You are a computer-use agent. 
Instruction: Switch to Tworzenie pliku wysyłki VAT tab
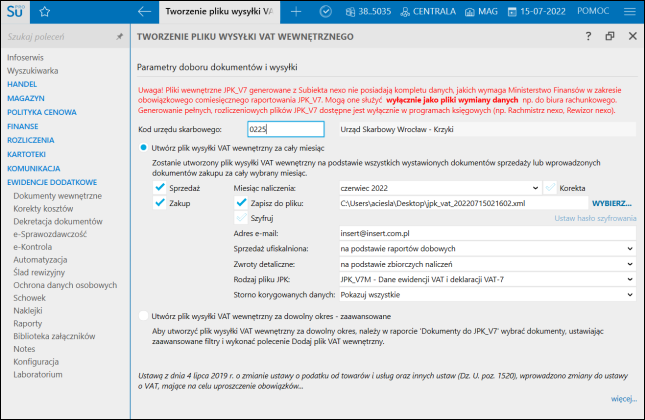219,12
